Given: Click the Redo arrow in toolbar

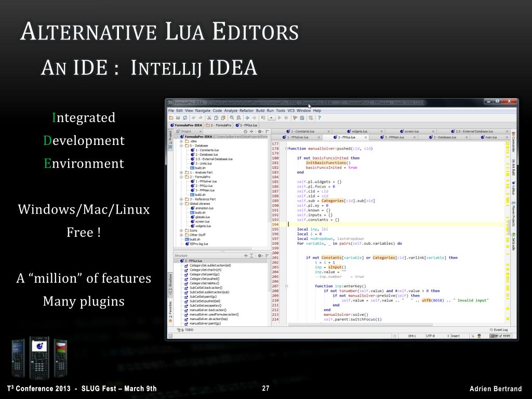Looking at the screenshot, I should pos(200,118).
